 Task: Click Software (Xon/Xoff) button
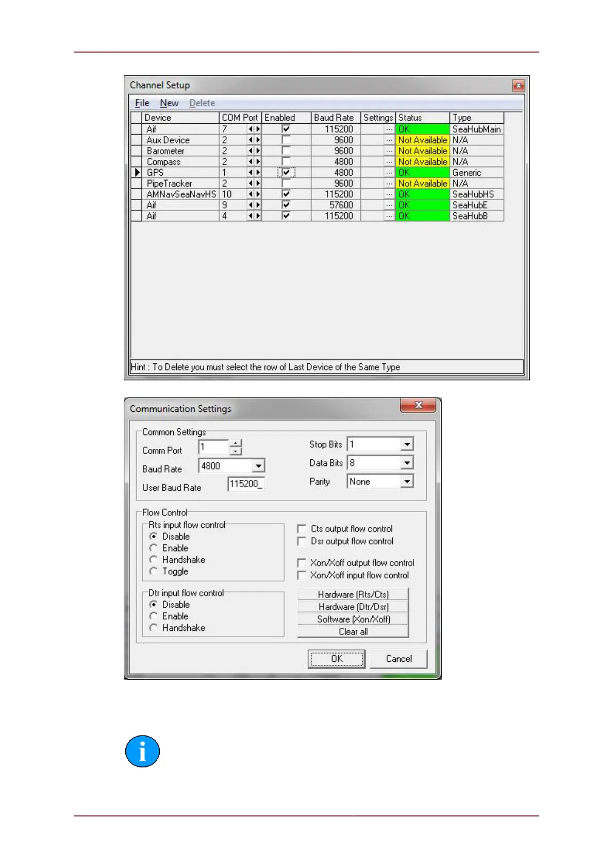tap(353, 619)
